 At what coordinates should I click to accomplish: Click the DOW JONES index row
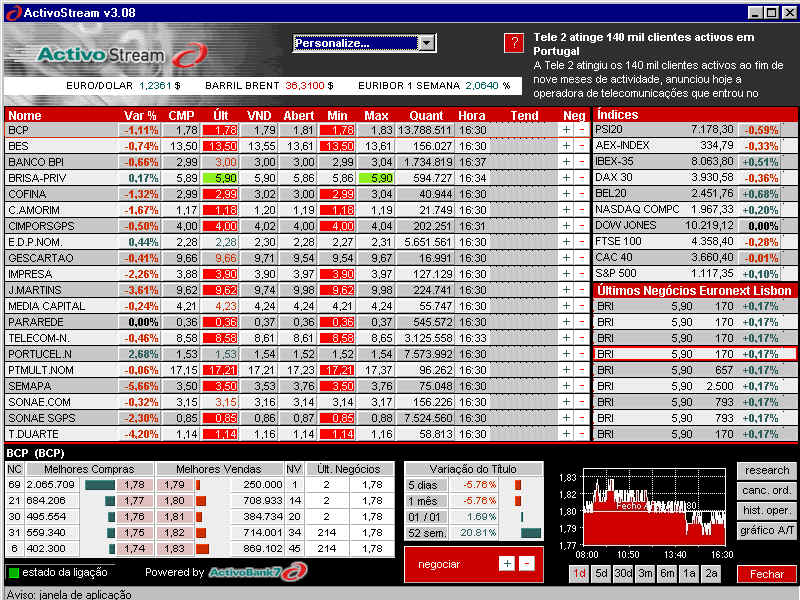[695, 226]
